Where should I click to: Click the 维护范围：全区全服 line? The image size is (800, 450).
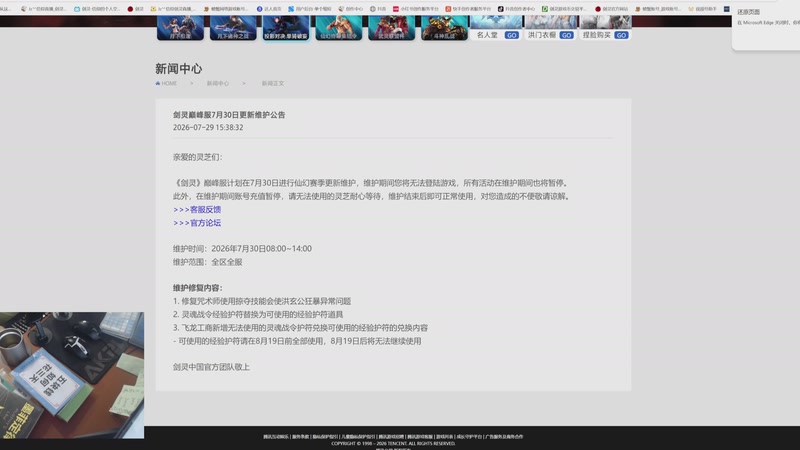(208, 262)
